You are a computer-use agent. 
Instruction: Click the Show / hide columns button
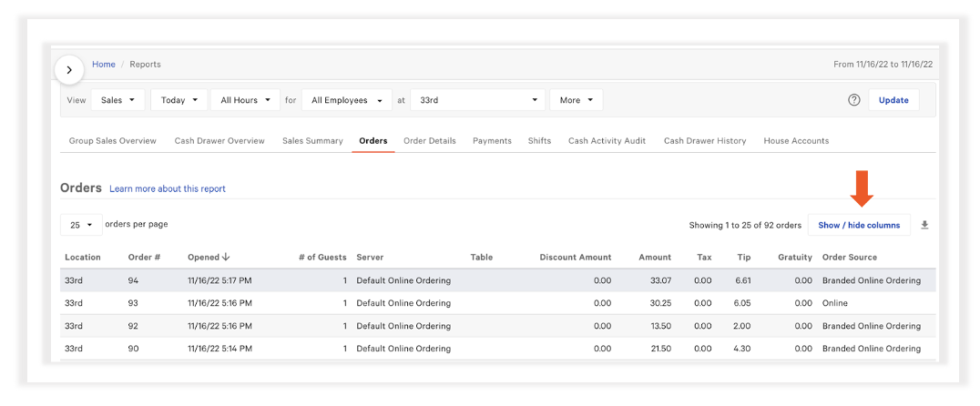(x=858, y=225)
